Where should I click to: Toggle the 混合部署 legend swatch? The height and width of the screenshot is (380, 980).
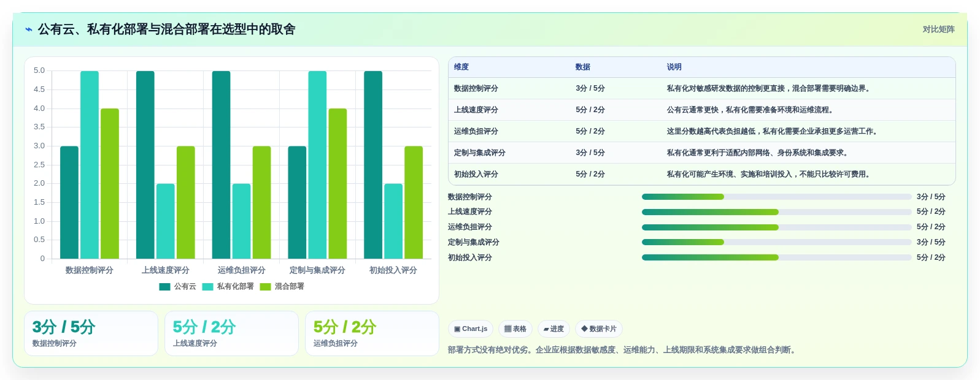coord(265,287)
